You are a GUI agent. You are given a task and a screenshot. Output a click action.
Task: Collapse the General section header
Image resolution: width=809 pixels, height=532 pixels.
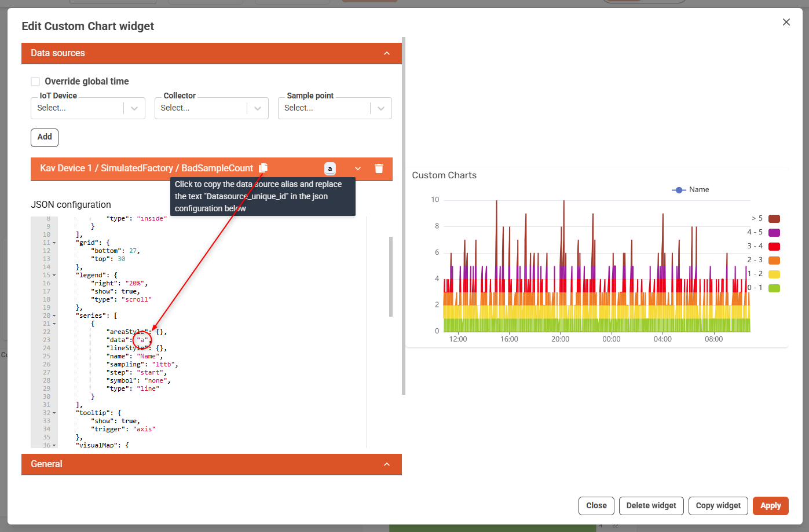coord(387,464)
